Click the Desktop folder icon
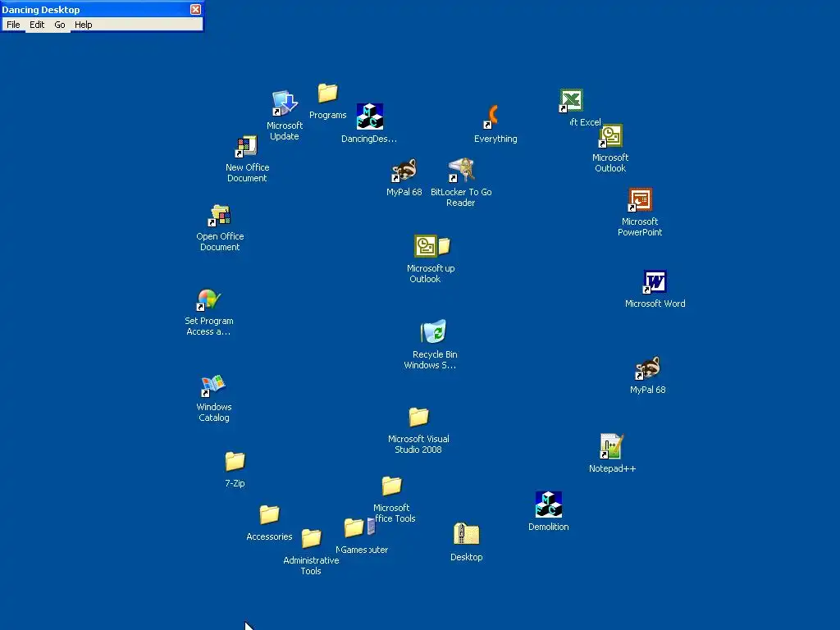Viewport: 840px width, 630px height. click(x=466, y=534)
